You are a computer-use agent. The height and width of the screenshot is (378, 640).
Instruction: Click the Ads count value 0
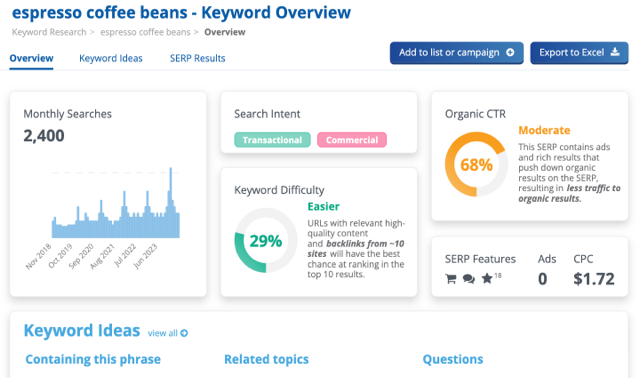[542, 279]
